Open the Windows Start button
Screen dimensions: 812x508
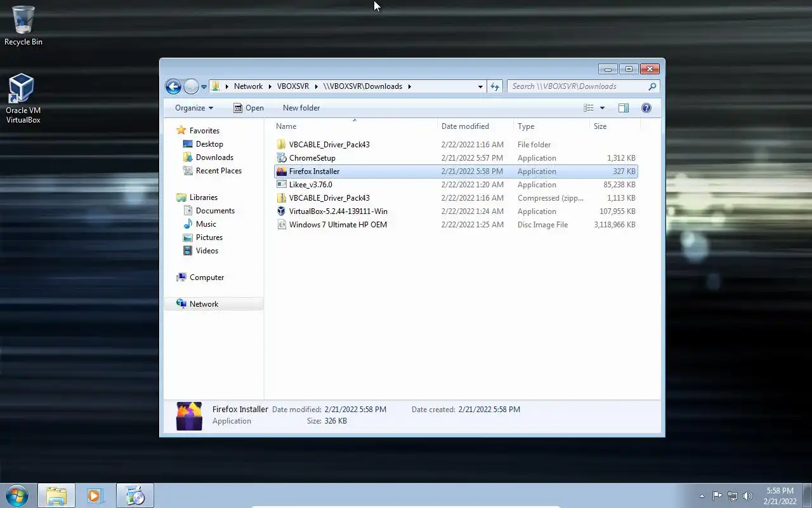point(16,495)
